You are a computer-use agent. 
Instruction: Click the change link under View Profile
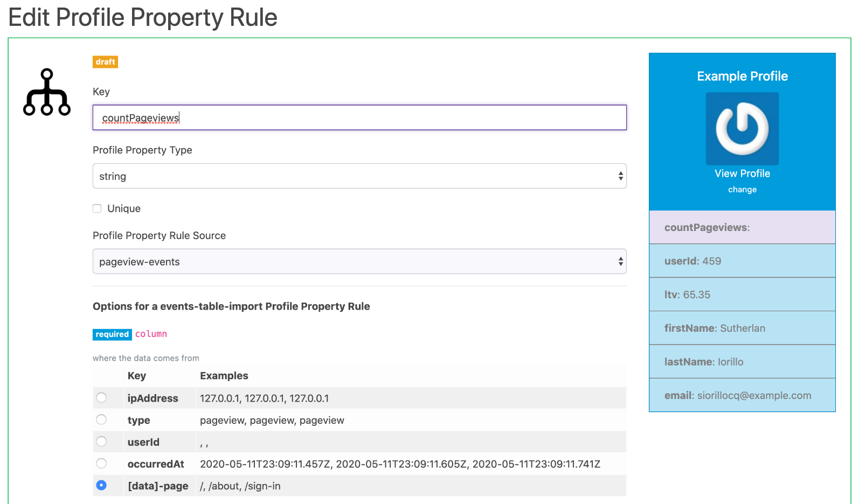[x=742, y=190]
